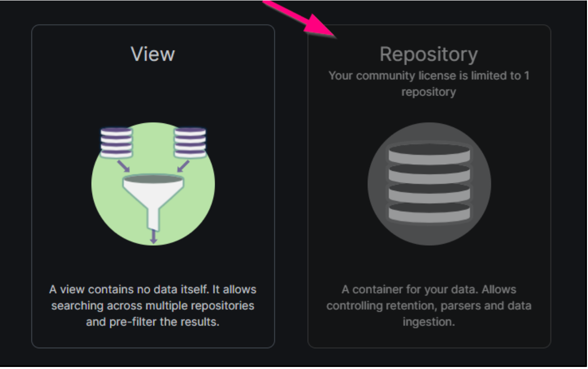This screenshot has height=369, width=588.
Task: Select the "Repository" card heading
Action: point(429,55)
